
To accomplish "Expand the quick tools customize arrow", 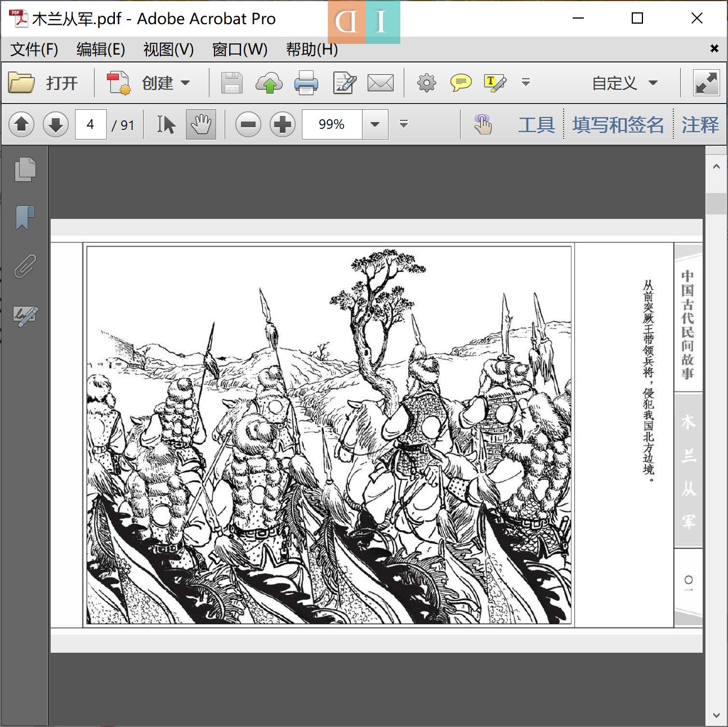I will 526,82.
